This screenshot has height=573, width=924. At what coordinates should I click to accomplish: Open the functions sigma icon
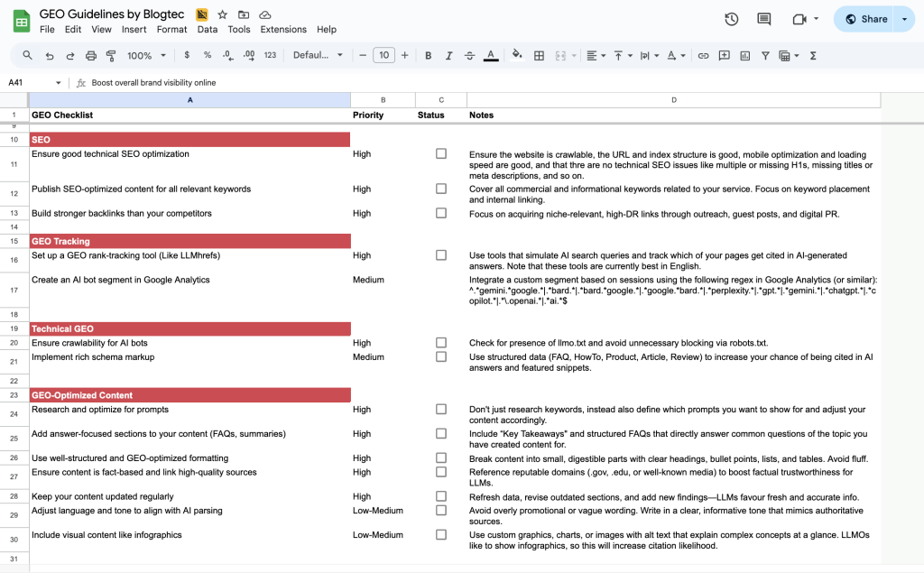coord(813,55)
